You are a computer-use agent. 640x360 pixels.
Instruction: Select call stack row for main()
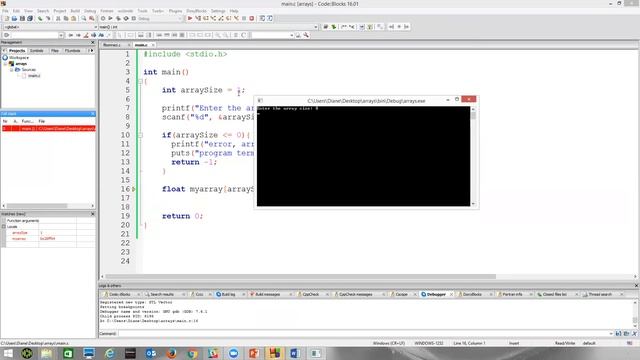pos(48,129)
